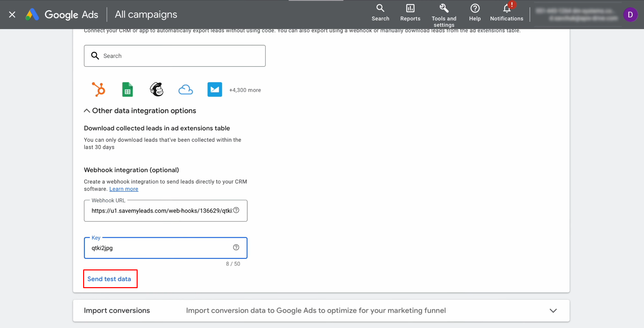Click 'Download collected leads in ad extensions table' heading

click(157, 128)
